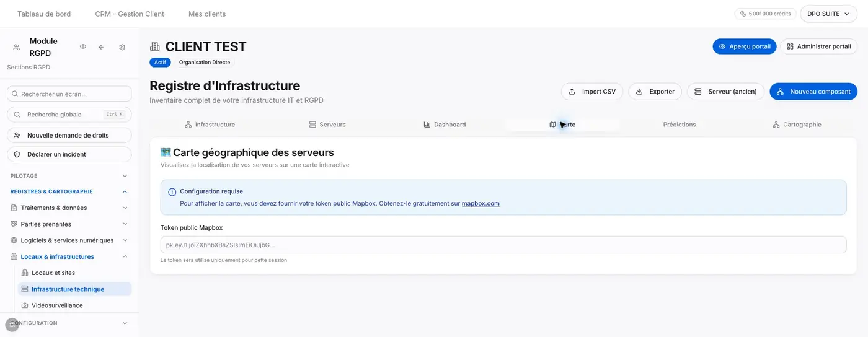The height and width of the screenshot is (337, 868).
Task: Click the Token public Mapbox input field
Action: pyautogui.click(x=503, y=245)
